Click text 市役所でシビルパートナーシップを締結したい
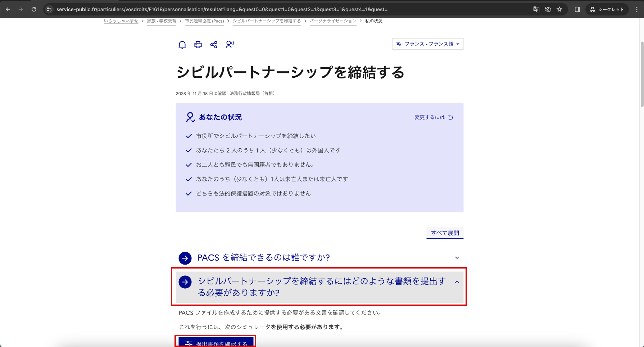 256,136
